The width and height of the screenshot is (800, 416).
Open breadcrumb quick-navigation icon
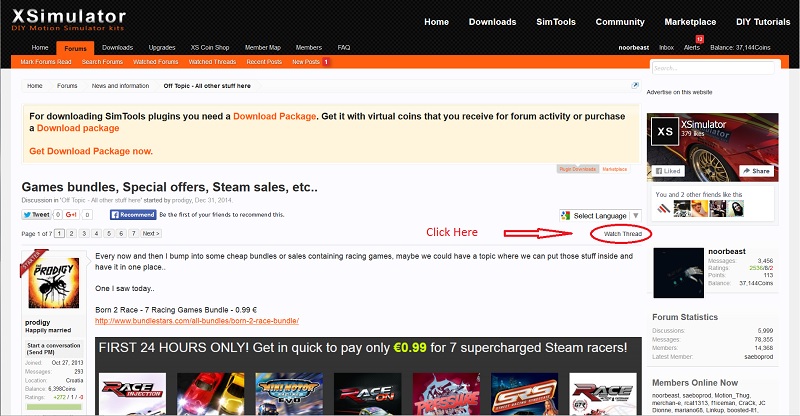(x=635, y=85)
